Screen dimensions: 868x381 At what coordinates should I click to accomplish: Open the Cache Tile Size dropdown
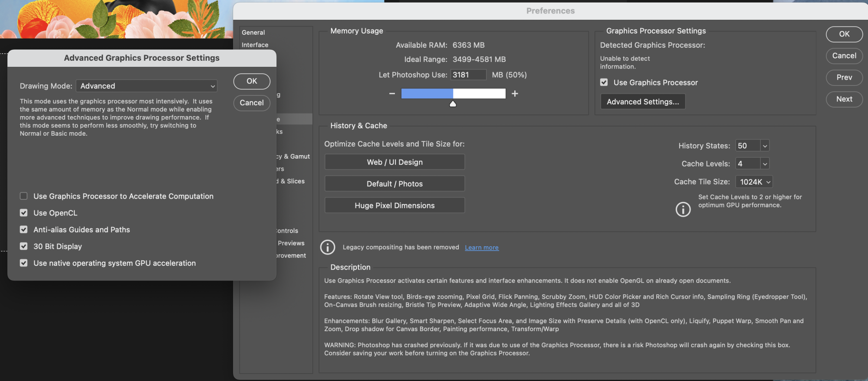coord(755,182)
